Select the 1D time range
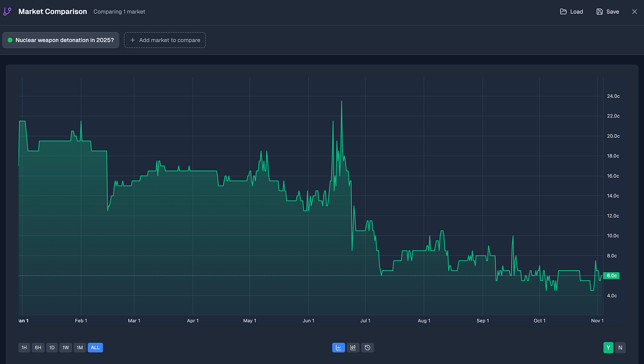 click(52, 348)
